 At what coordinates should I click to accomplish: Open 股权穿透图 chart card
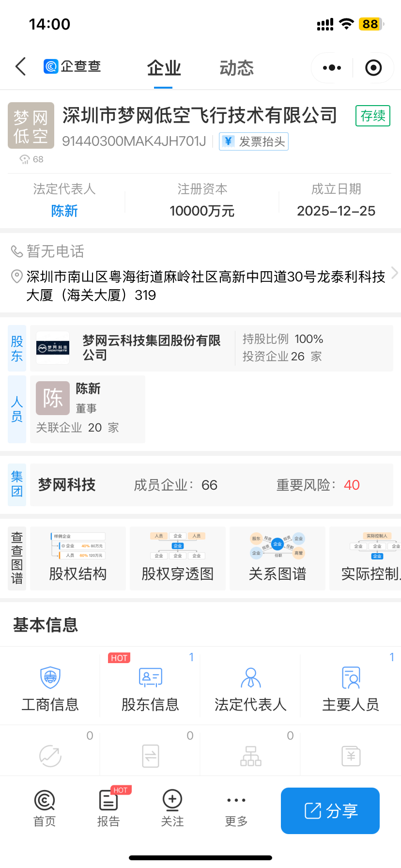(x=178, y=558)
